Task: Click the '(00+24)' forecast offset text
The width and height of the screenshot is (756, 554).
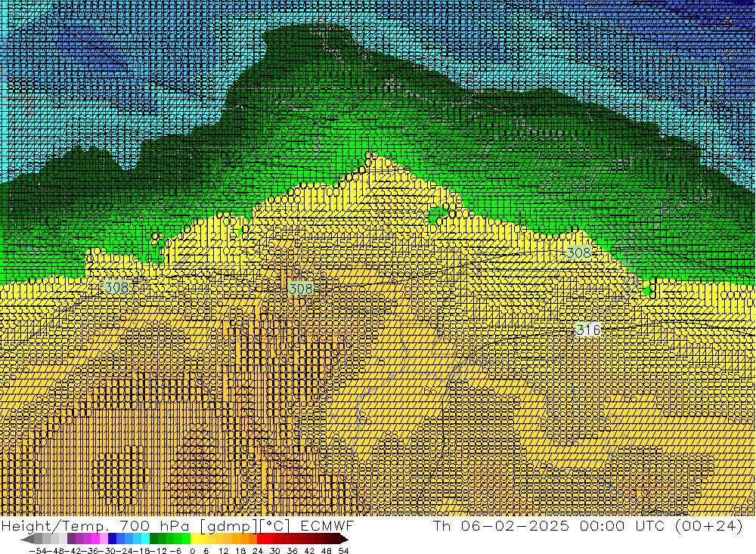Action: 709,526
